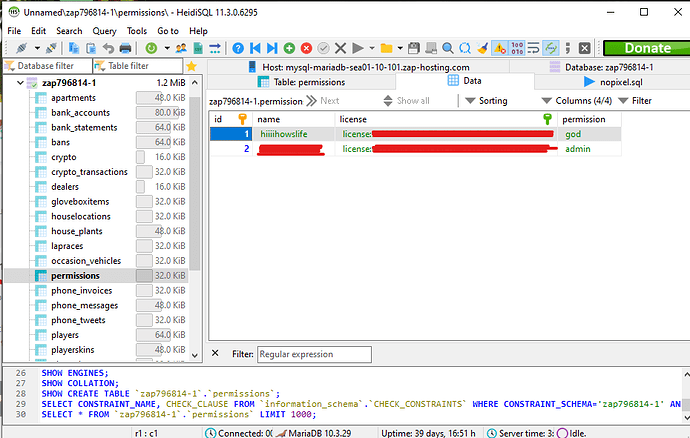Undo the last edit via toolbar
Viewport: 690px width, 438px height.
108,48
